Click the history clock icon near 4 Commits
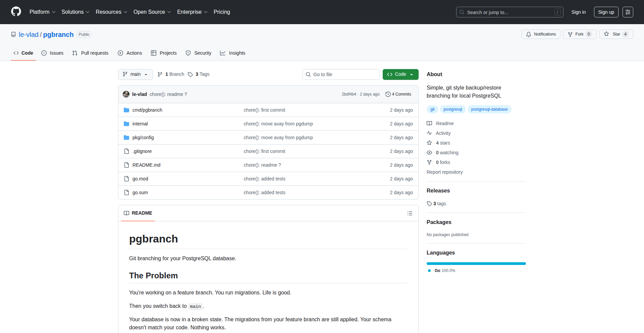Image resolution: width=644 pixels, height=333 pixels. pyautogui.click(x=388, y=94)
